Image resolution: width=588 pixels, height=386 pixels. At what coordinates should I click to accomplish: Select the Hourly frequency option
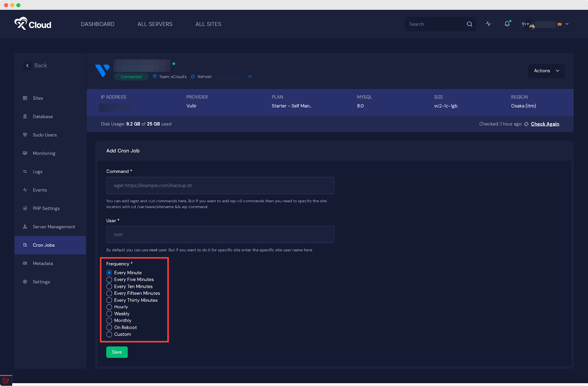tap(109, 307)
